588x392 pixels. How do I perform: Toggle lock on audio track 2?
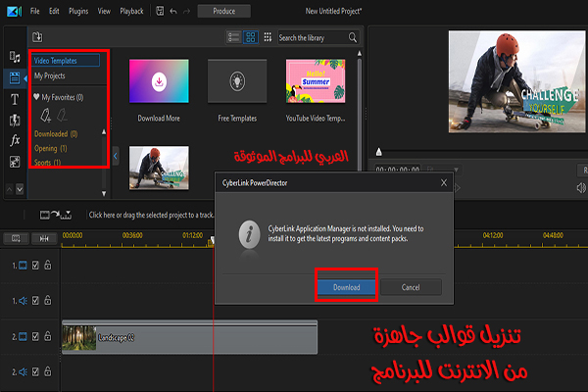coord(48,371)
